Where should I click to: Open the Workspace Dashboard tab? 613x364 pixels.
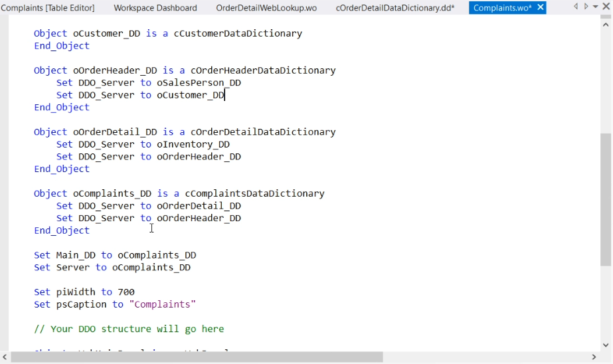point(155,8)
